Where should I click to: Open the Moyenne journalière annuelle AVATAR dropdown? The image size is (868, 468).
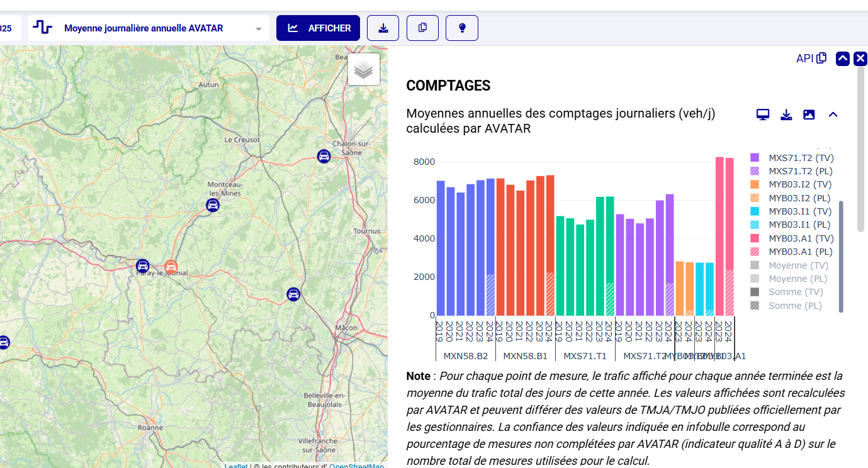click(149, 28)
